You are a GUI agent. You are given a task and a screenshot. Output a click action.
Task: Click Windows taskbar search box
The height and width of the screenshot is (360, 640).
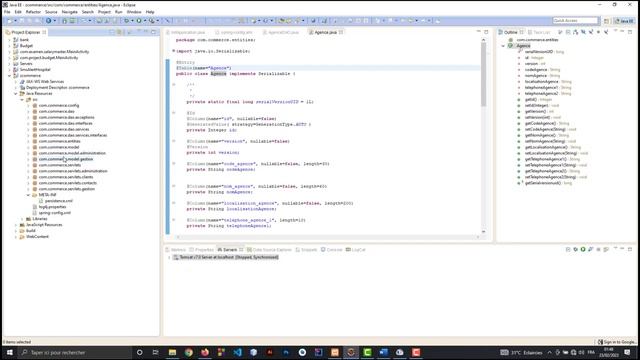[75, 352]
